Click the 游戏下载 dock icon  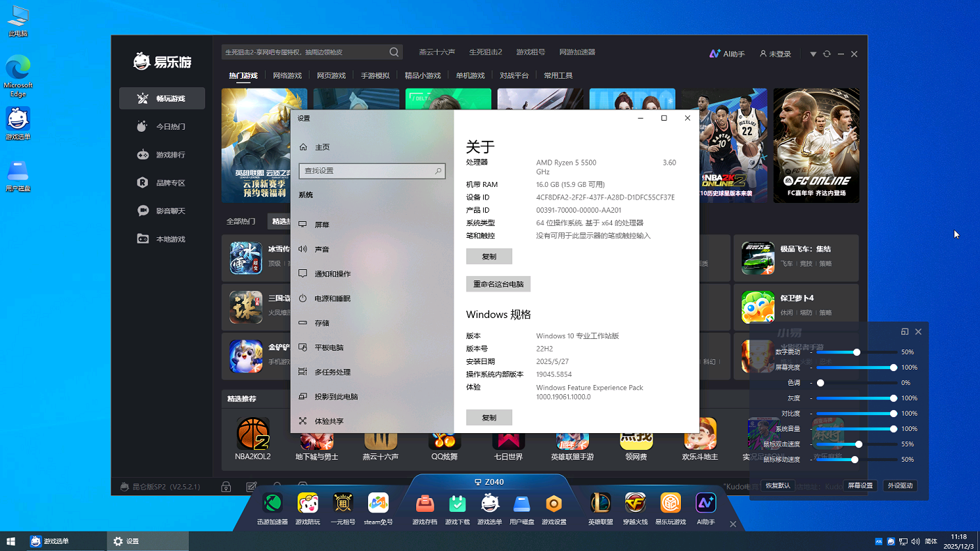click(x=457, y=504)
